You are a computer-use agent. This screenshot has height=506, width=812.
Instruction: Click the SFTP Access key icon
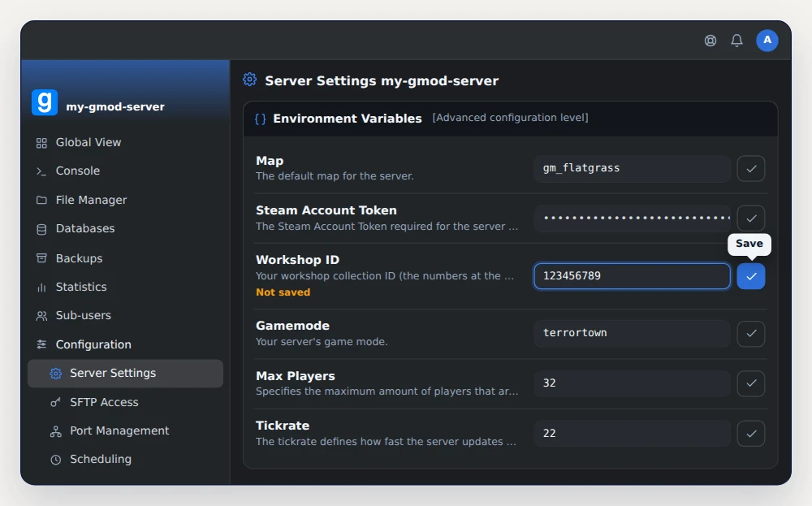click(x=55, y=402)
